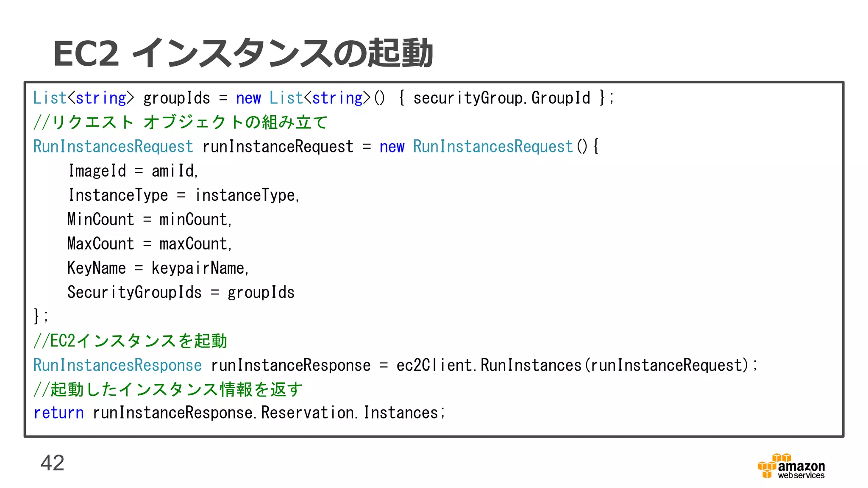Click the closing "};" line

(41, 316)
